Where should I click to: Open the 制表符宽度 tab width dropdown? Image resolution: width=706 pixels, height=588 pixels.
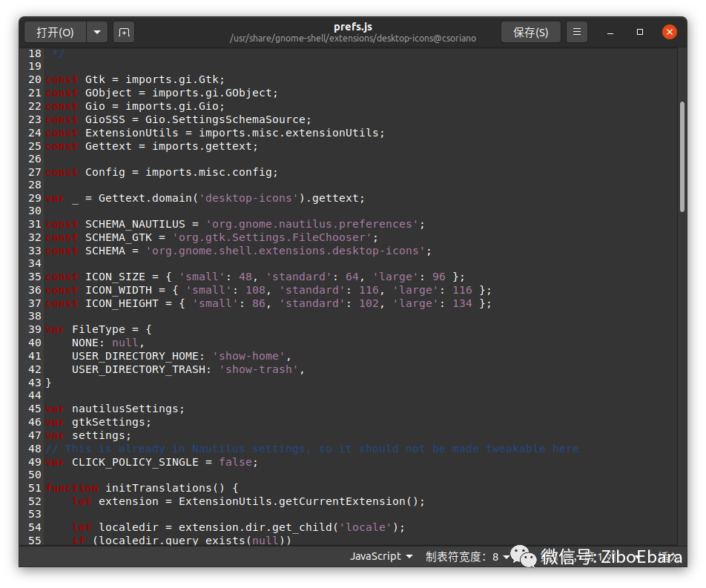pyautogui.click(x=467, y=557)
